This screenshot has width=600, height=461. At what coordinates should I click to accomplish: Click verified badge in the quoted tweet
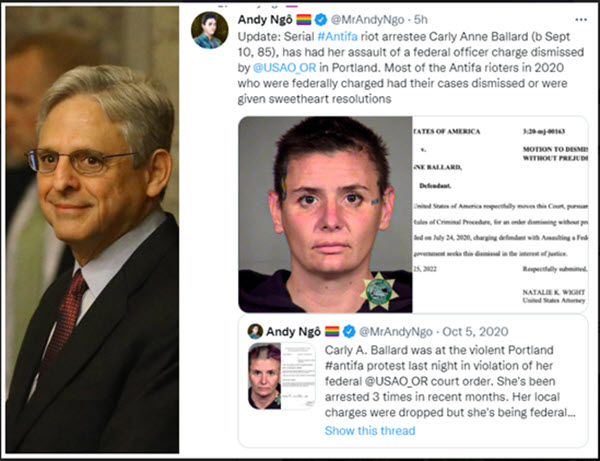[x=349, y=331]
